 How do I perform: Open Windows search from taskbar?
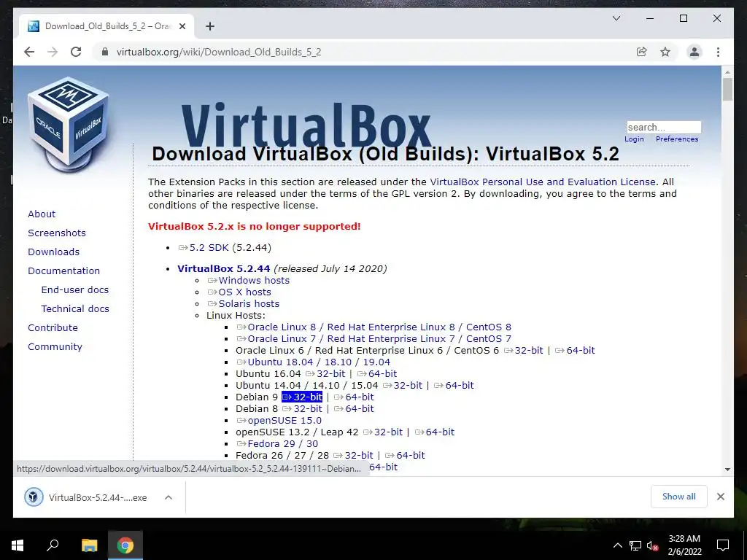coord(53,545)
